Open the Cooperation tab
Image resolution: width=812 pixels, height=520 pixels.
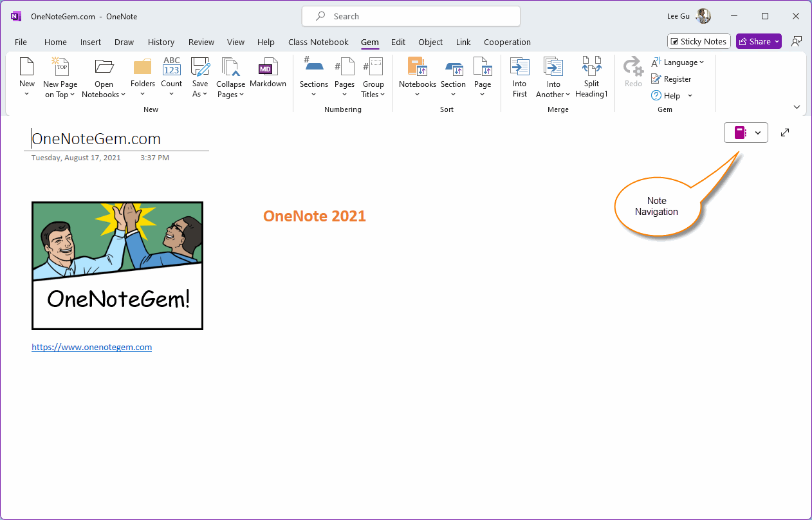pyautogui.click(x=507, y=42)
